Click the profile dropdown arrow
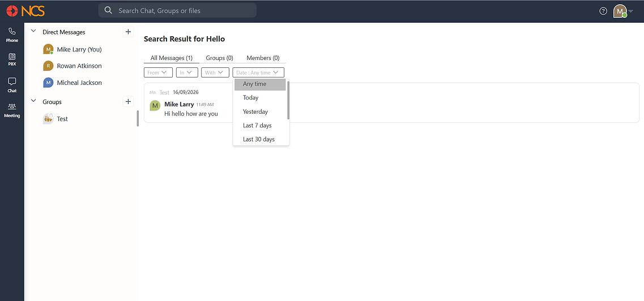Image resolution: width=644 pixels, height=301 pixels. coord(631,11)
